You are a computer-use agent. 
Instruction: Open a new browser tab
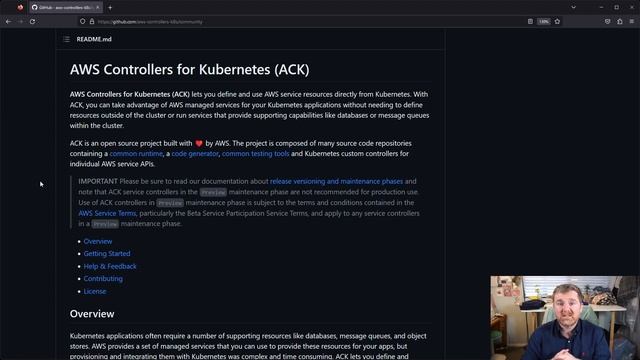tap(110, 7)
